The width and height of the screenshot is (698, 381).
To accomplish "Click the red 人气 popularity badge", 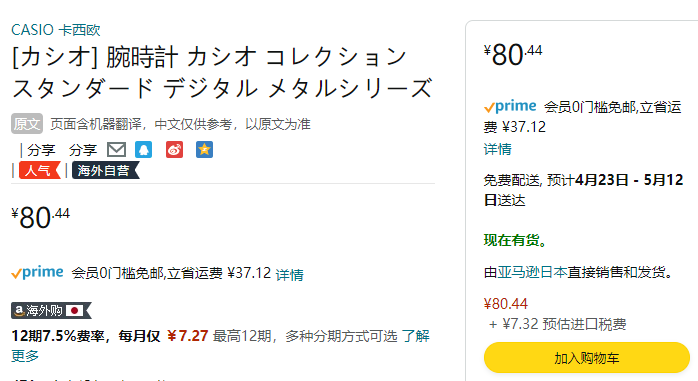I will [x=39, y=170].
